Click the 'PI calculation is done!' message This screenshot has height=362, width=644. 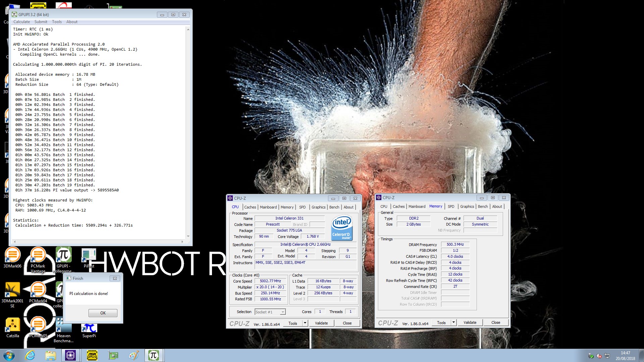89,294
